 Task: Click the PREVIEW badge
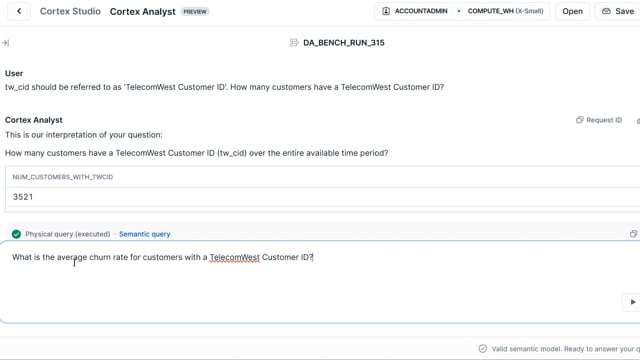(x=195, y=11)
